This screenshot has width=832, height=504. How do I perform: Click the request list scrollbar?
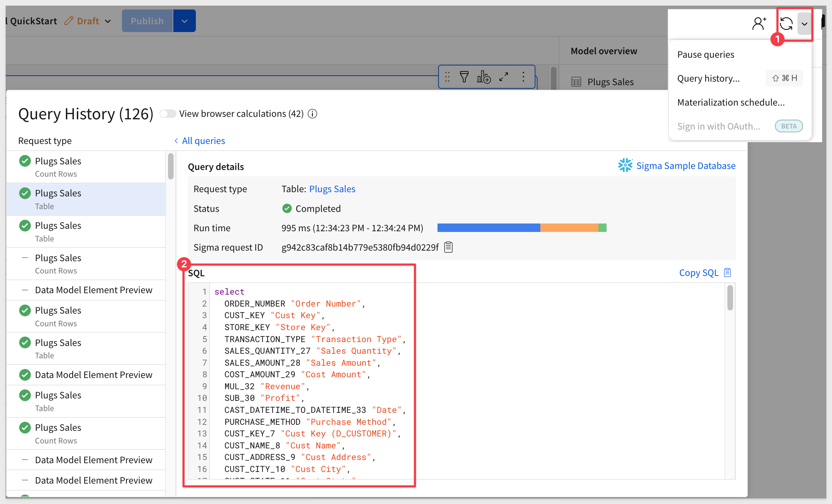171,166
